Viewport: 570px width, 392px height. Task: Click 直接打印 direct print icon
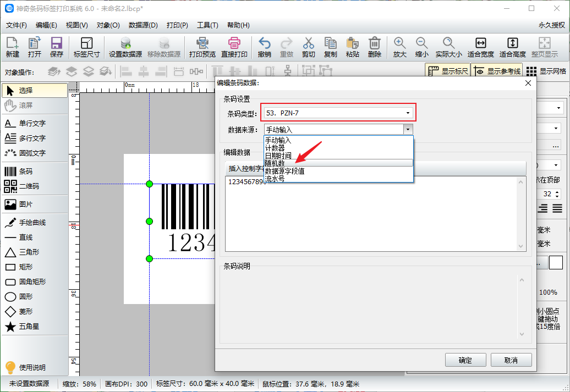(234, 47)
